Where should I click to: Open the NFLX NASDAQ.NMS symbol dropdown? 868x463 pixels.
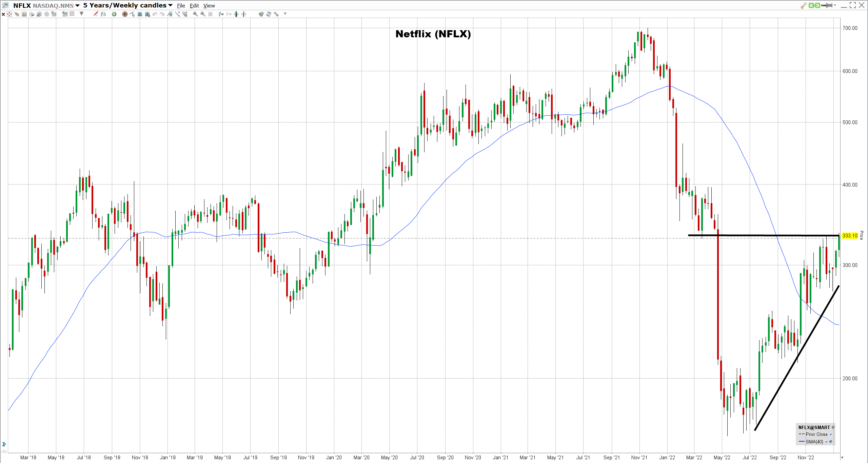click(78, 5)
